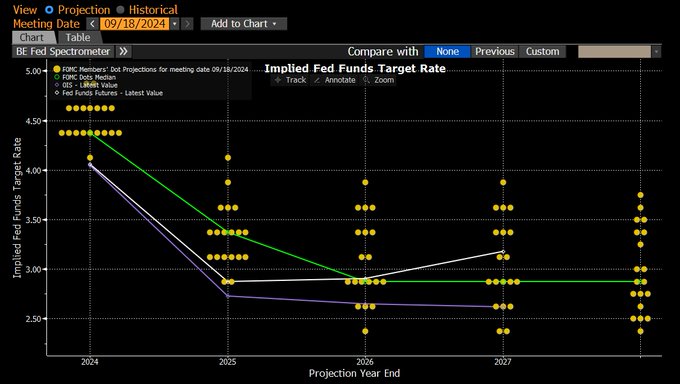
Task: Select the Annotate pencil tool
Action: coord(334,80)
